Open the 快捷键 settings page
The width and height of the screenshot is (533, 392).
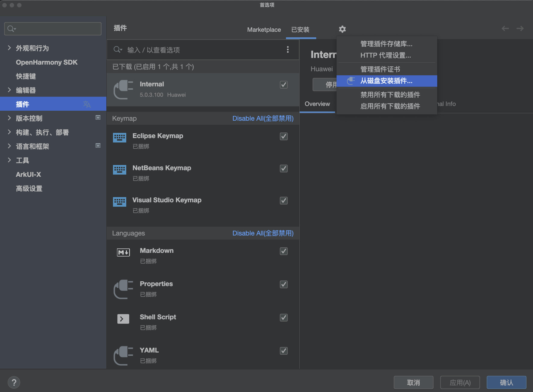pos(26,76)
